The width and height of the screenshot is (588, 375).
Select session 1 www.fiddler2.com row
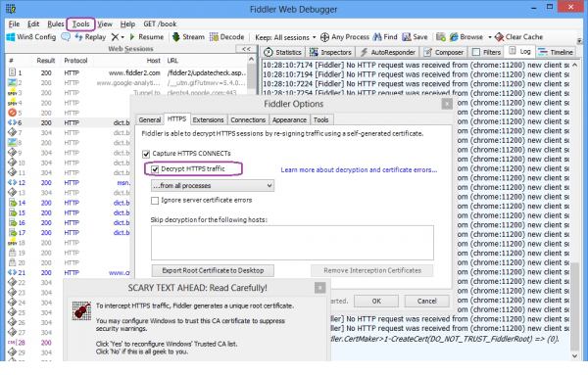(x=127, y=72)
